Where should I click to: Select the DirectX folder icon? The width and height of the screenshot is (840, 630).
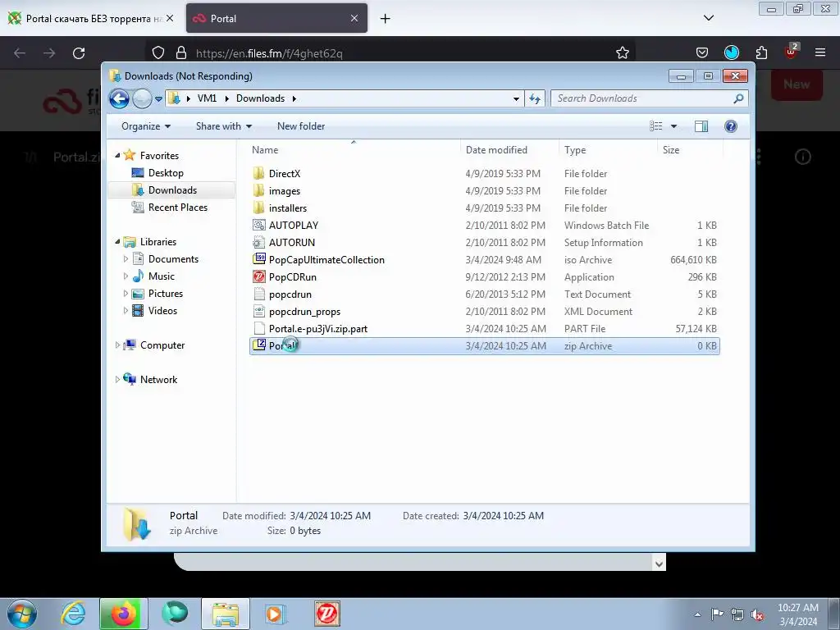coord(258,173)
